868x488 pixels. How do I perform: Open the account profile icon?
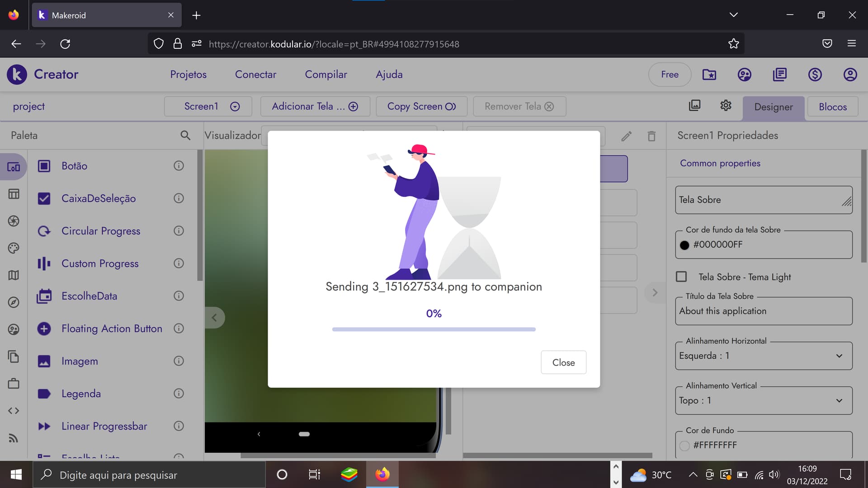[850, 75]
